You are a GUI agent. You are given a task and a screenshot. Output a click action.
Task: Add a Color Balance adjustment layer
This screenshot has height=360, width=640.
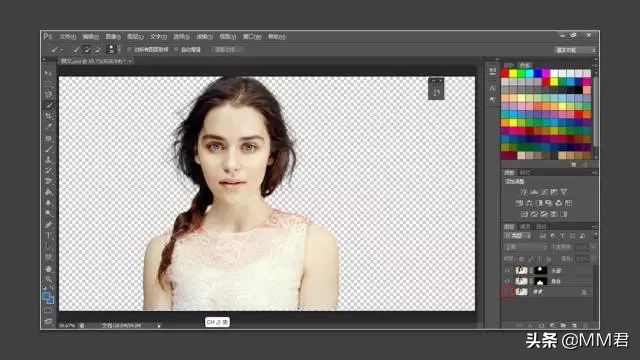(529, 203)
